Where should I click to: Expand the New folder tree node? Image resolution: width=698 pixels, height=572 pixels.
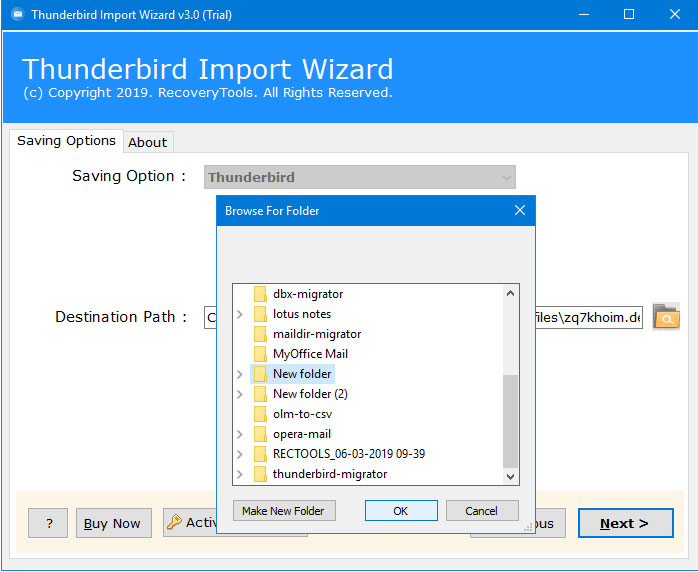[x=240, y=374]
